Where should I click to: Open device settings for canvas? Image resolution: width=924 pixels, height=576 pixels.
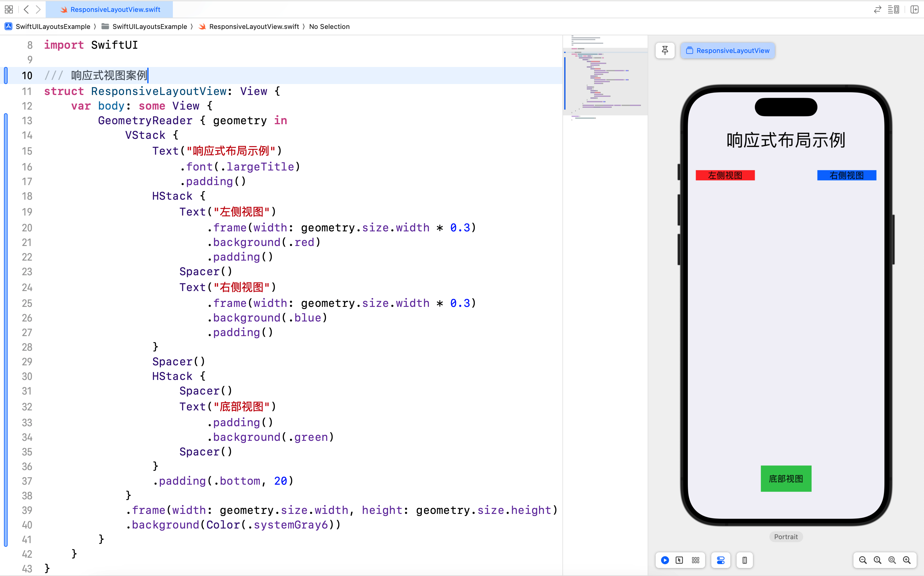721,560
